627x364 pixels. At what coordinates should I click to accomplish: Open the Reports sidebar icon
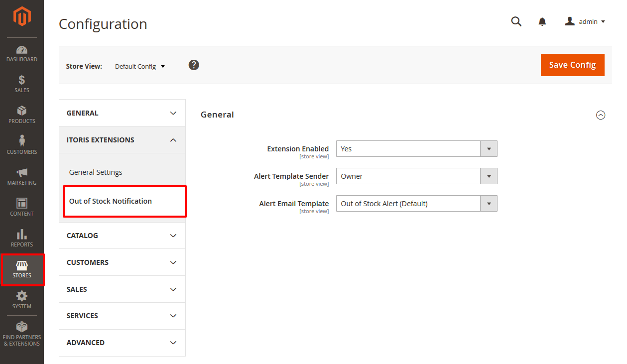tap(22, 236)
